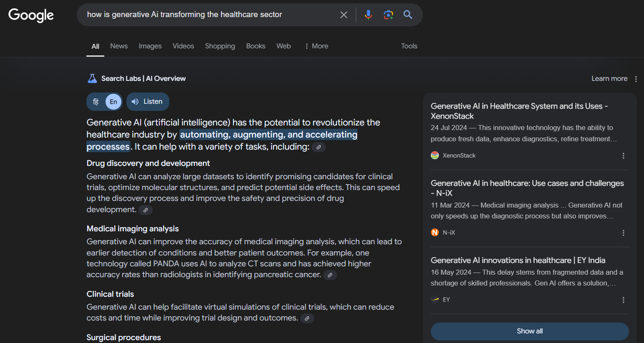Open N-iX result options menu
This screenshot has height=343, width=644.
tap(624, 233)
